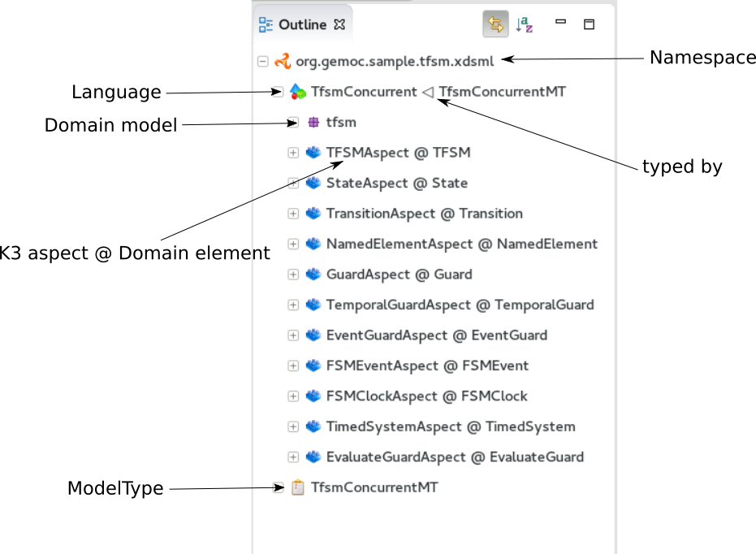Collapse the org.gemoc.sample.tfsm.xdsml root node

coord(261,60)
